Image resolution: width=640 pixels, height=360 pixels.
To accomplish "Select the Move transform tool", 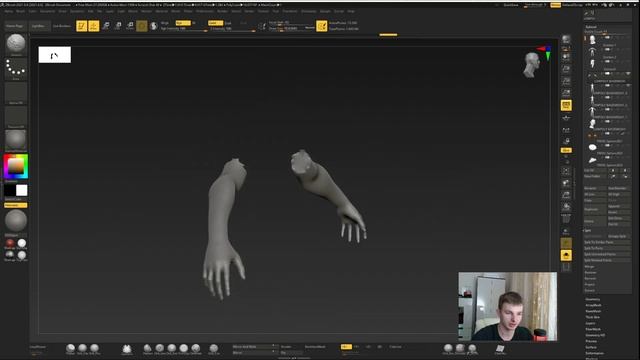I will pos(106,26).
